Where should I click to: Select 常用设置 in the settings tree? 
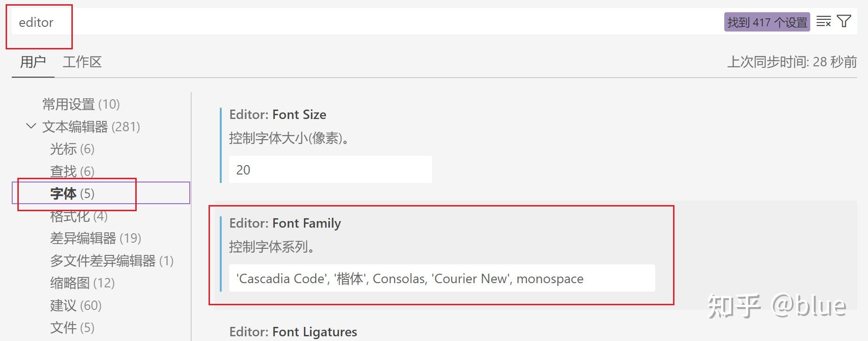click(81, 104)
